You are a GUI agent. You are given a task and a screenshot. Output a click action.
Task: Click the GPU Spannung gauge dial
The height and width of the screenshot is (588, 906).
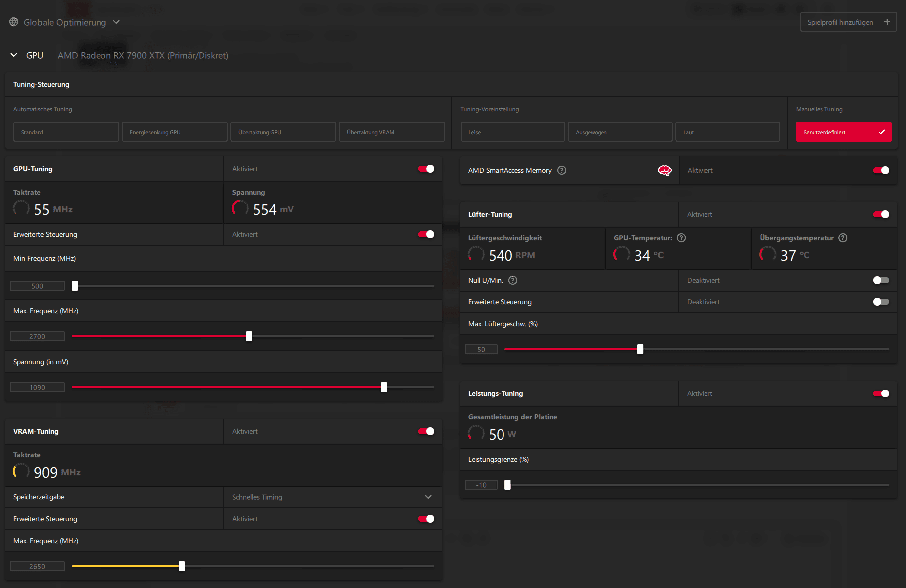click(240, 208)
